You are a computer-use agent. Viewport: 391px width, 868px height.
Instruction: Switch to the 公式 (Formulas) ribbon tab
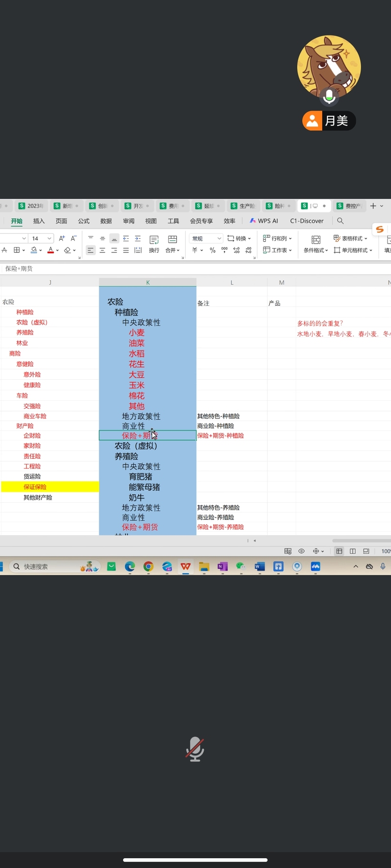pyautogui.click(x=84, y=221)
